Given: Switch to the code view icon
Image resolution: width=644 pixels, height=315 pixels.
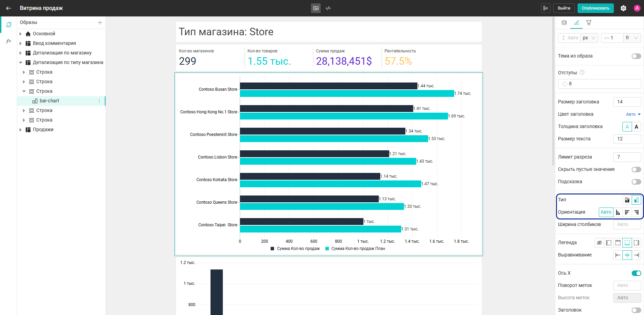Looking at the screenshot, I should click(x=328, y=8).
